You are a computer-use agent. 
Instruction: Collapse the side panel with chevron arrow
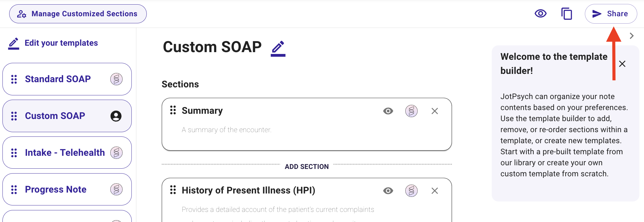click(x=632, y=36)
